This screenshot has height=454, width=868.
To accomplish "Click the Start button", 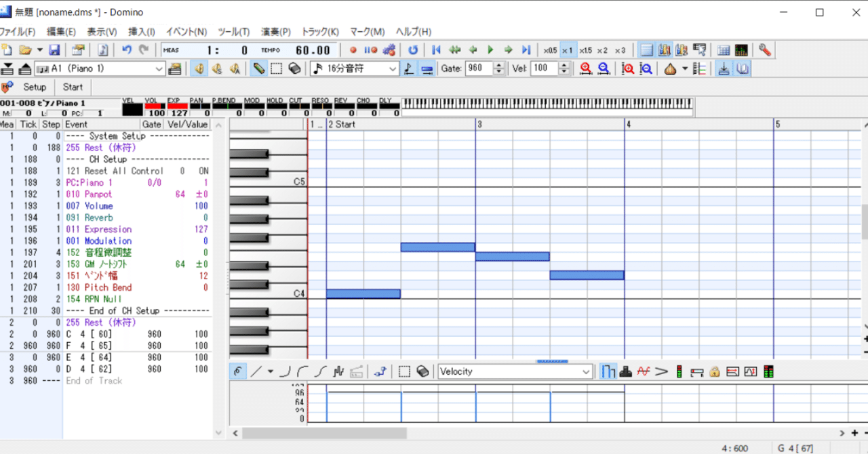I will pyautogui.click(x=73, y=87).
